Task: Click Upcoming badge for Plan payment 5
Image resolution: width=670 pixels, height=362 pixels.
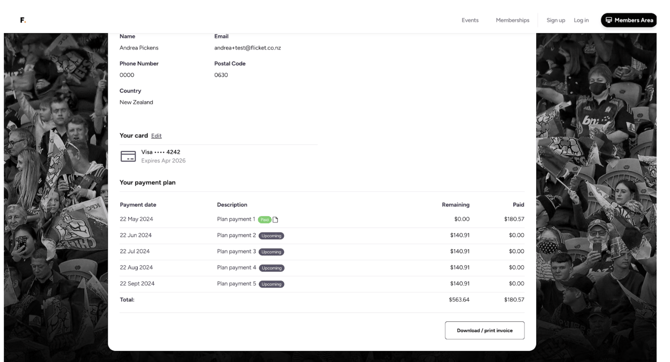Action: pyautogui.click(x=271, y=284)
